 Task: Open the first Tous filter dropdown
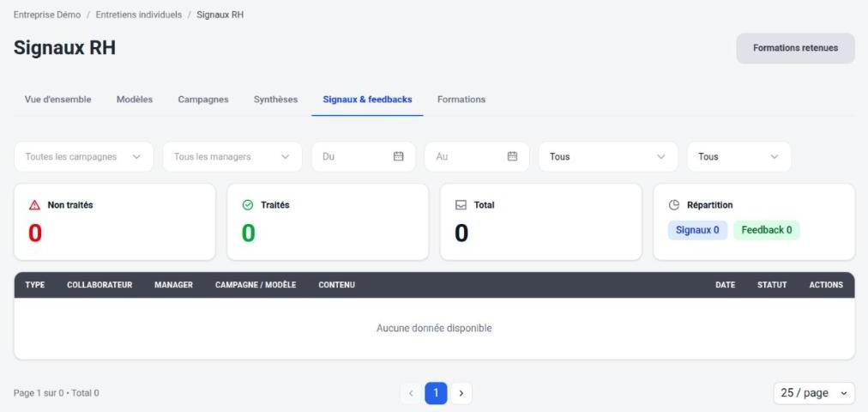click(x=608, y=157)
